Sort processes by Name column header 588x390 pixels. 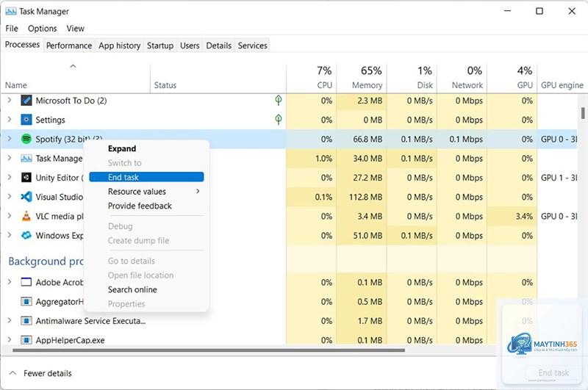click(x=76, y=78)
